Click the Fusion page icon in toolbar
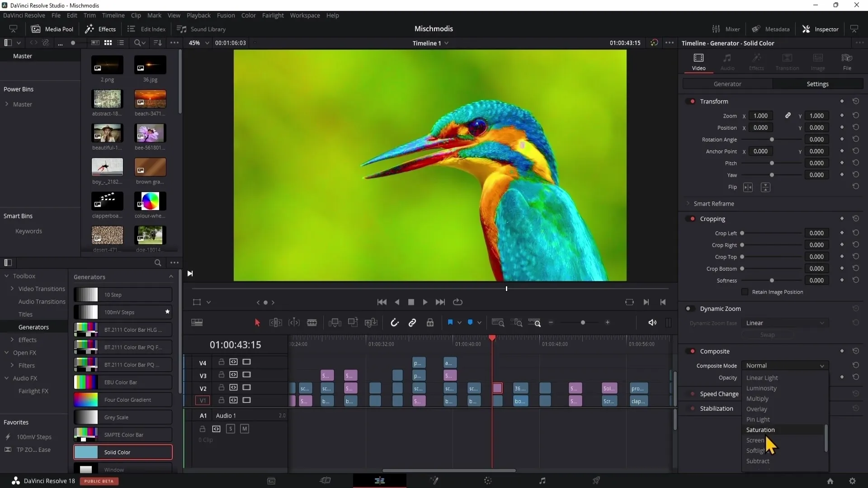868x488 pixels. tap(434, 481)
